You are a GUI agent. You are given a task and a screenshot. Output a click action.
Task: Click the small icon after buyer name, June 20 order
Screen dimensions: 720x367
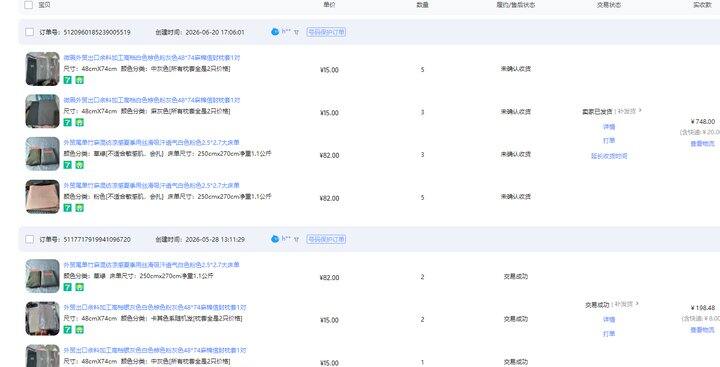pyautogui.click(x=296, y=32)
